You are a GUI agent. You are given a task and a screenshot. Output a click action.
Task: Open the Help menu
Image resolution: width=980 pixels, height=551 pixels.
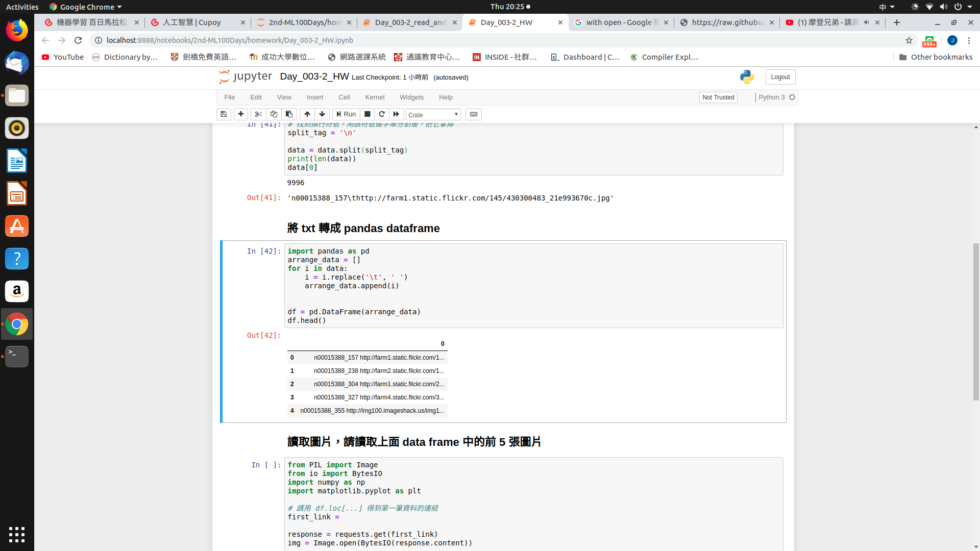(x=446, y=97)
